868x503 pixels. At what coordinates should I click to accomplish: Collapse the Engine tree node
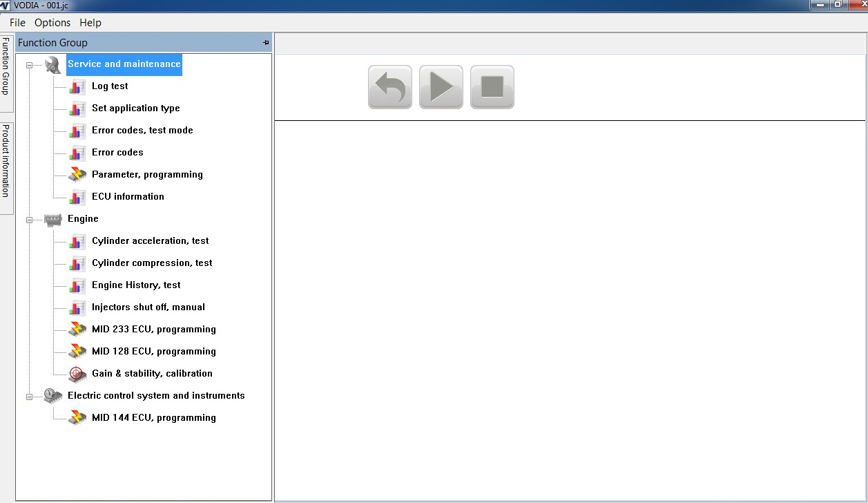coord(29,220)
